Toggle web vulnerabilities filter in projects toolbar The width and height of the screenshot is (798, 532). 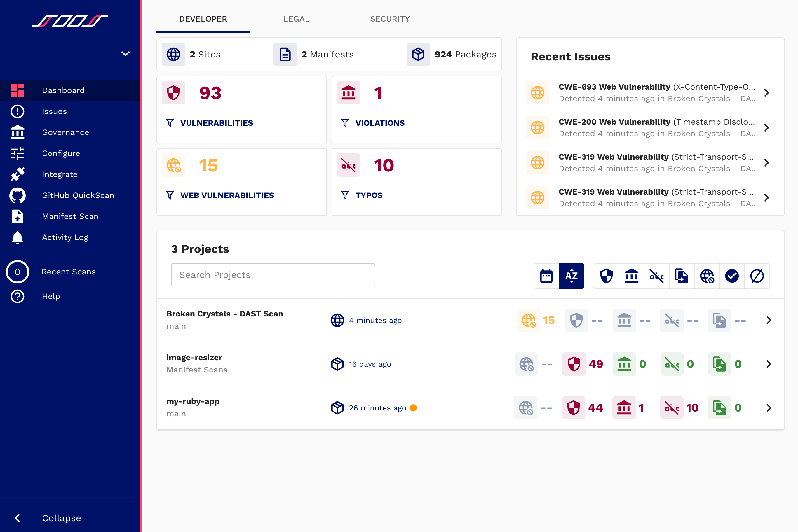[x=707, y=276]
